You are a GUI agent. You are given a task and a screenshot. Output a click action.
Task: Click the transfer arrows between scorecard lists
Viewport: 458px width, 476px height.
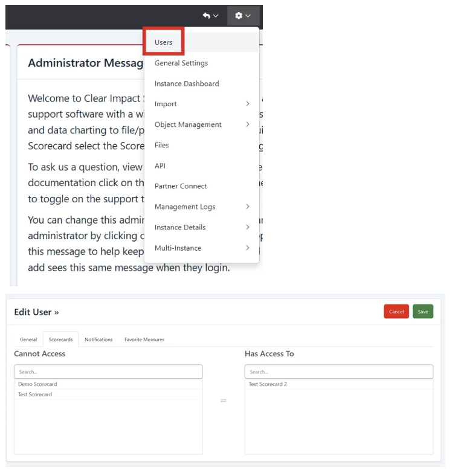point(224,400)
